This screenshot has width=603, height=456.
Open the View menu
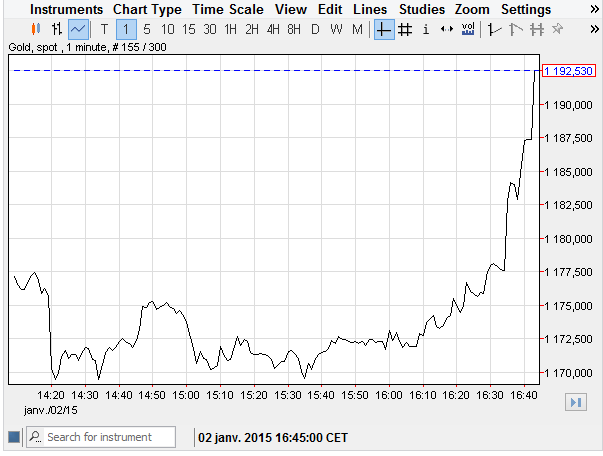click(x=291, y=9)
